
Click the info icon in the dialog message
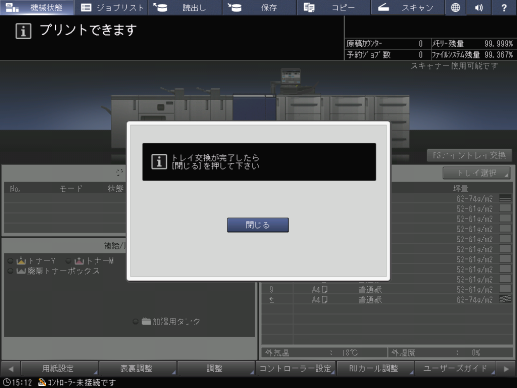tap(159, 162)
